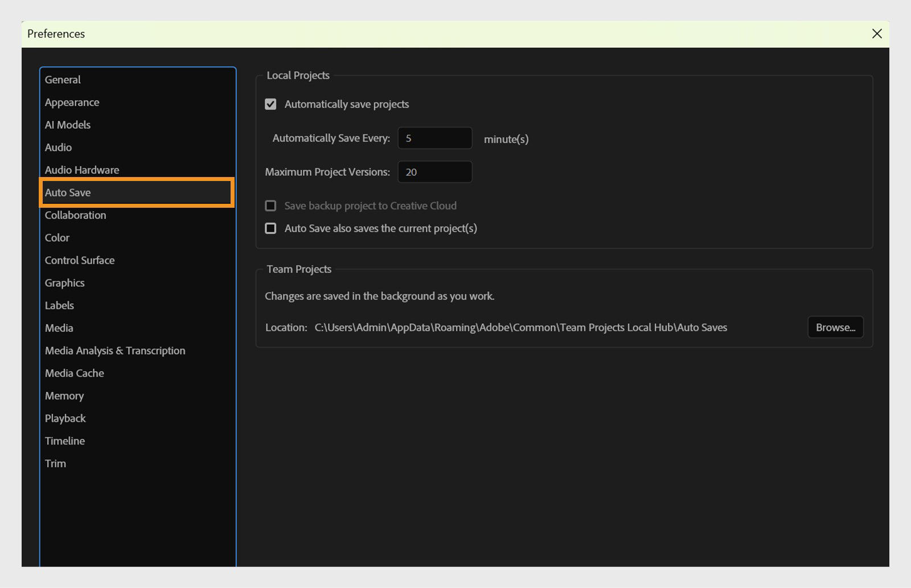
Task: Close the Preferences dialog
Action: (x=876, y=34)
